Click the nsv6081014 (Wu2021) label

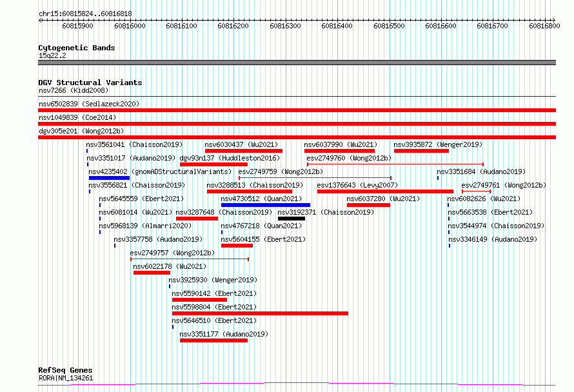(135, 212)
